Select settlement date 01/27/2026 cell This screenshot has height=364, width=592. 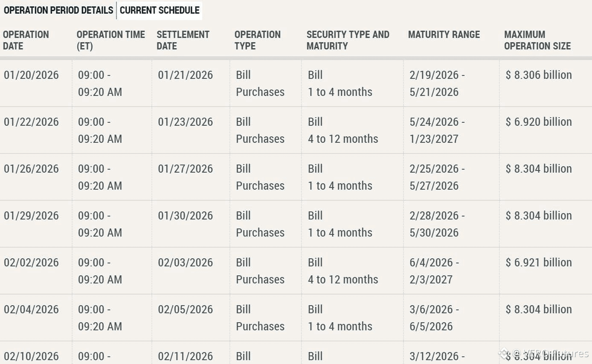[x=186, y=169]
